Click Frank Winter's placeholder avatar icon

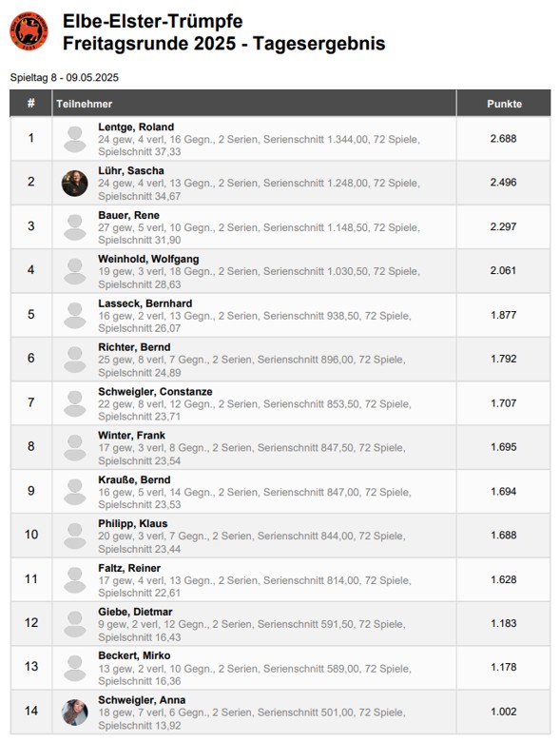click(75, 448)
